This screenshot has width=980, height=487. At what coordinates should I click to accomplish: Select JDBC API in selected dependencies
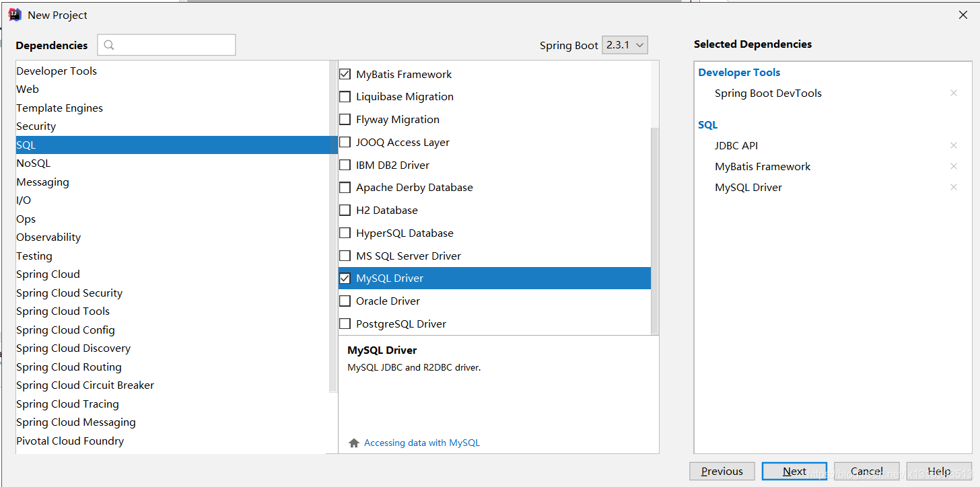pos(736,146)
